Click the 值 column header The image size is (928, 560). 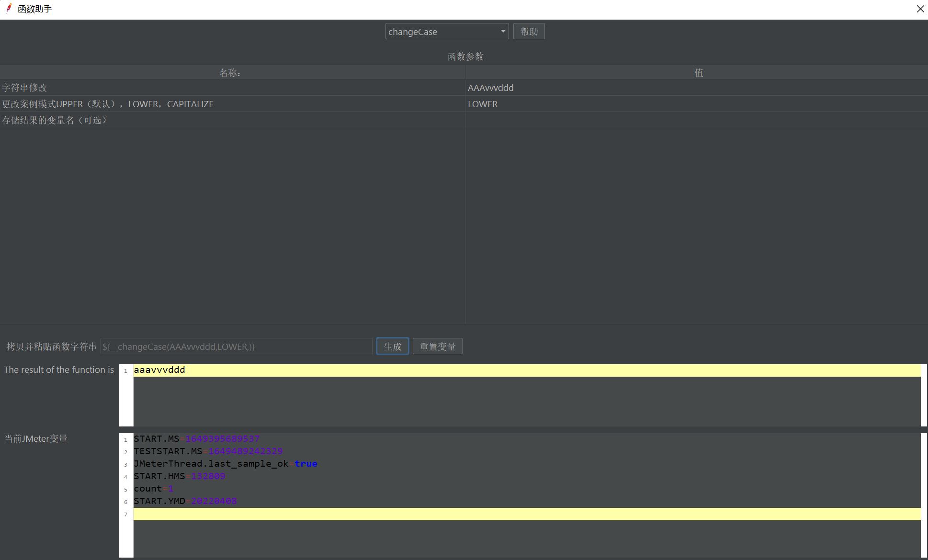[x=696, y=72]
